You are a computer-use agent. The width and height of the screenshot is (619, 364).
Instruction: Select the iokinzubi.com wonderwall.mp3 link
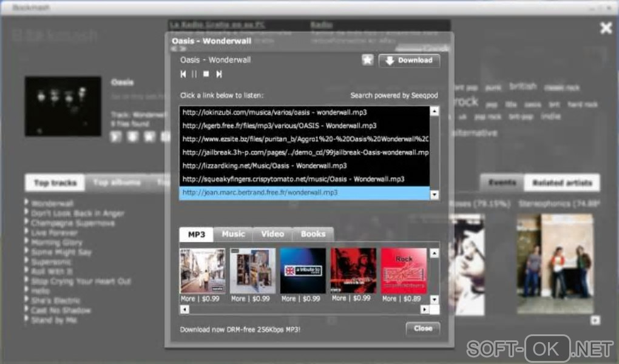(305, 112)
